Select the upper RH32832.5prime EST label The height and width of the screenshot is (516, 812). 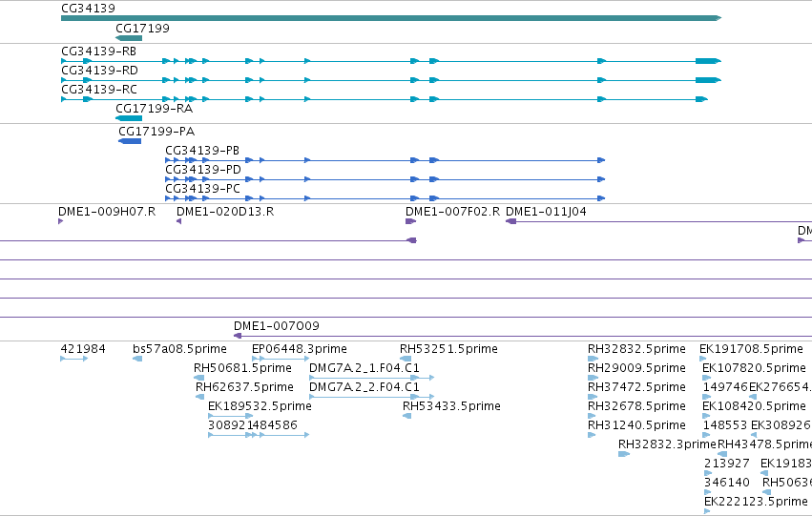point(636,349)
